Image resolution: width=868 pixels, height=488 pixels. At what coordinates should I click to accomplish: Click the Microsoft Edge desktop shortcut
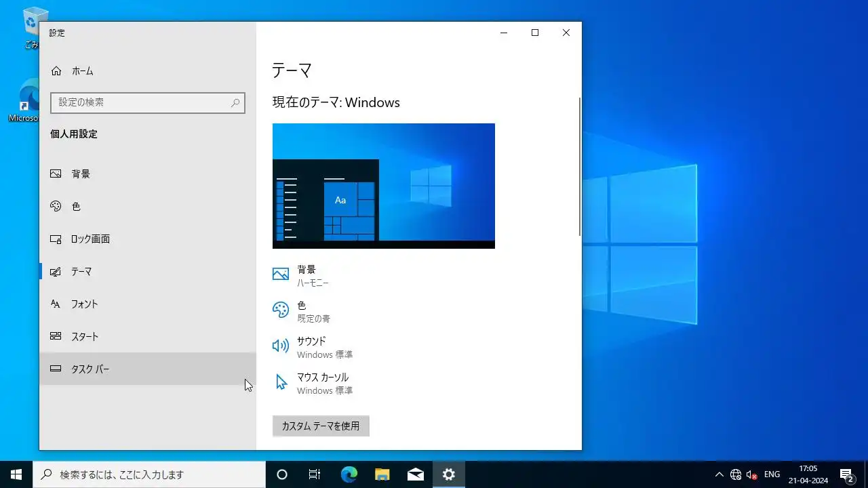30,100
